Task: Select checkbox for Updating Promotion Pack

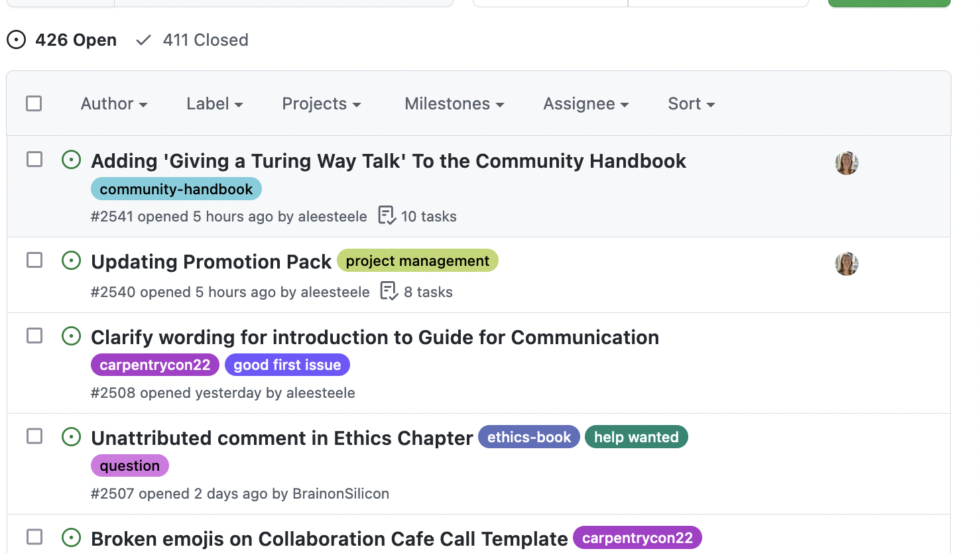Action: click(34, 260)
